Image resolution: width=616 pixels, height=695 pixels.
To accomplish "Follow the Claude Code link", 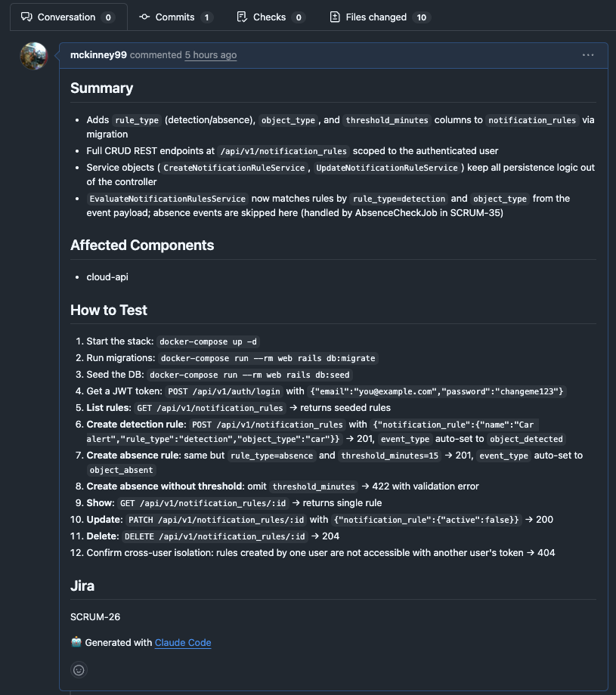I will [x=183, y=643].
